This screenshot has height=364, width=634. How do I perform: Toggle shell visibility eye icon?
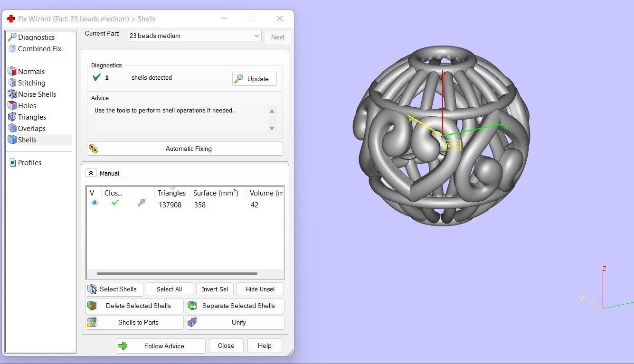[95, 203]
